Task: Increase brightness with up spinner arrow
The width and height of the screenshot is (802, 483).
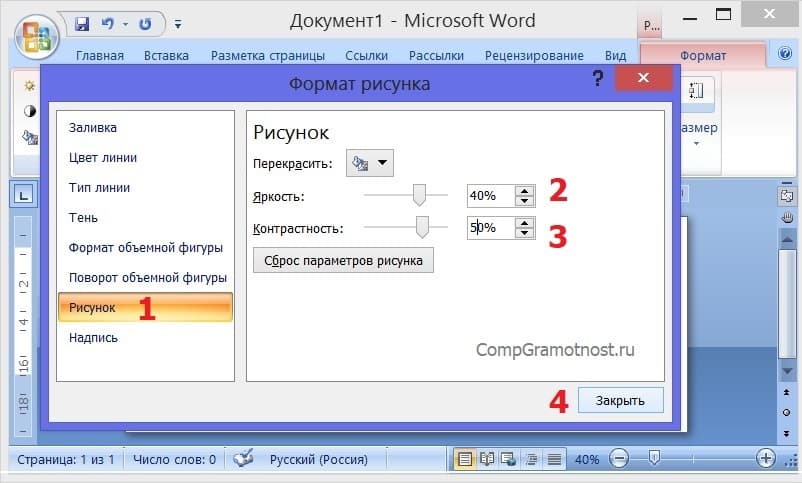Action: 524,191
